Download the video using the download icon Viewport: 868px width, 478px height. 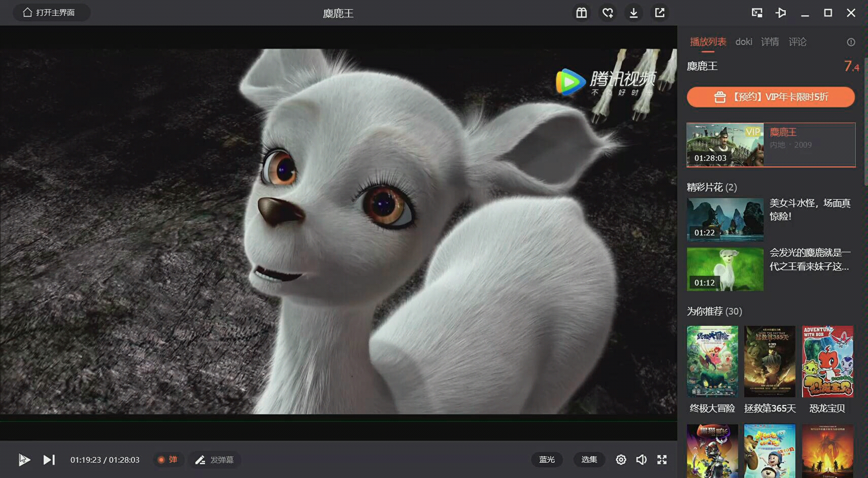pyautogui.click(x=633, y=13)
